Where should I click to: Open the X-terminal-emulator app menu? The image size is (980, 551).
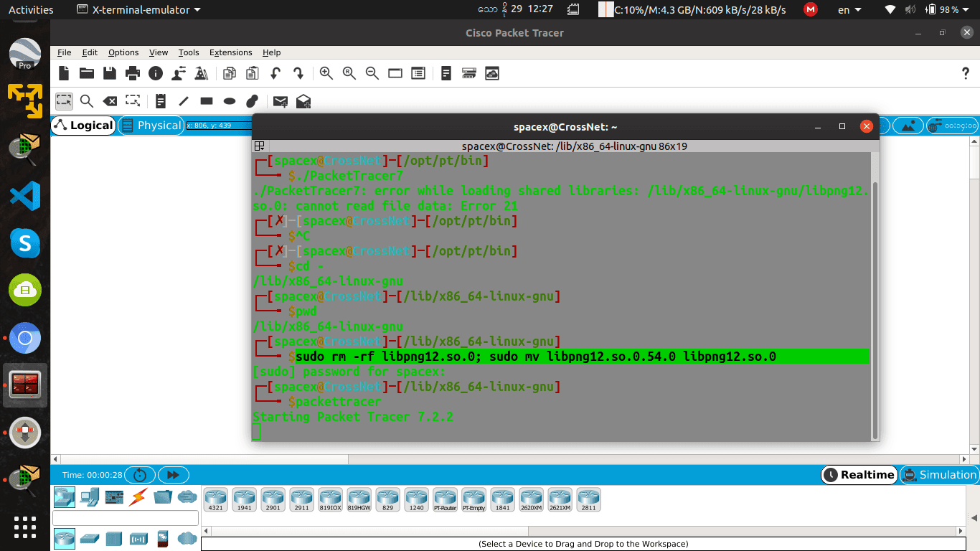coord(139,9)
